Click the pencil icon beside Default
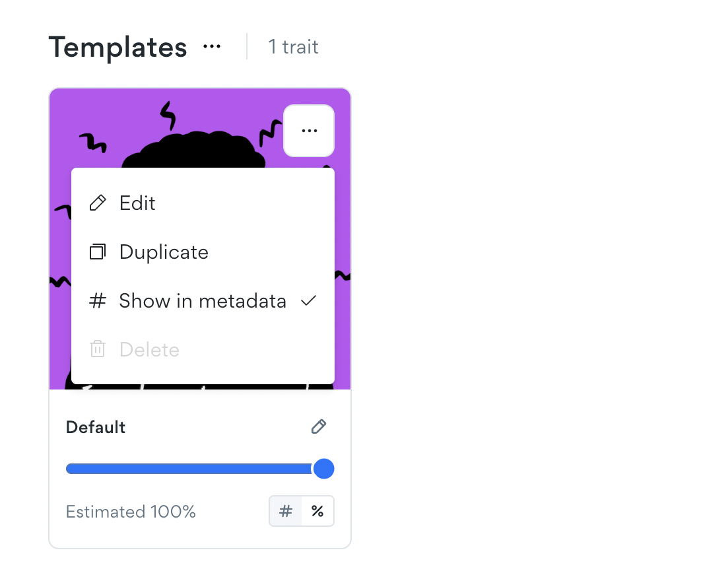 point(319,427)
